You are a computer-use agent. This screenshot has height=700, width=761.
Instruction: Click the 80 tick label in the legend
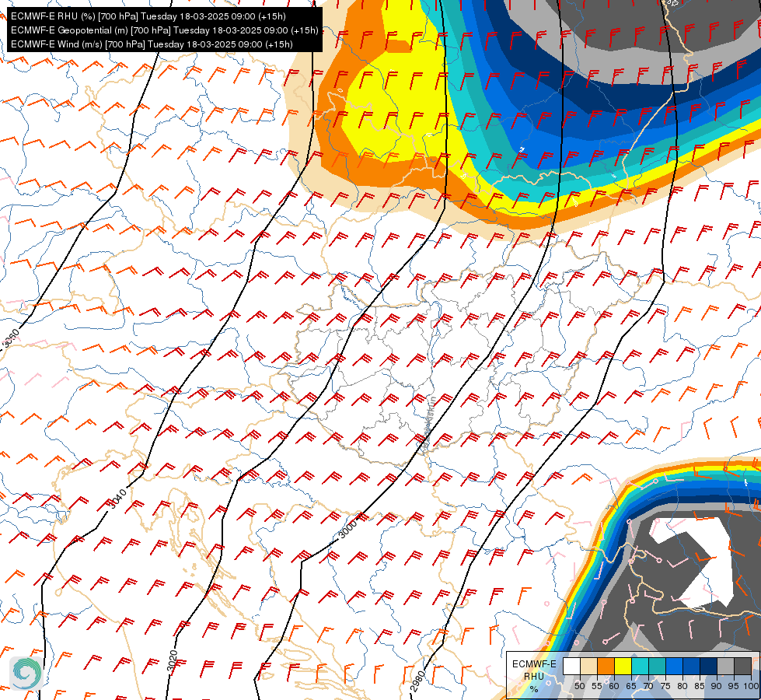[x=682, y=686]
